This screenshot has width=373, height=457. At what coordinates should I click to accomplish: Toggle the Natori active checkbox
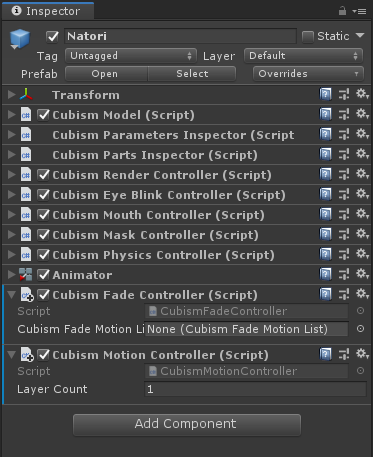click(52, 36)
